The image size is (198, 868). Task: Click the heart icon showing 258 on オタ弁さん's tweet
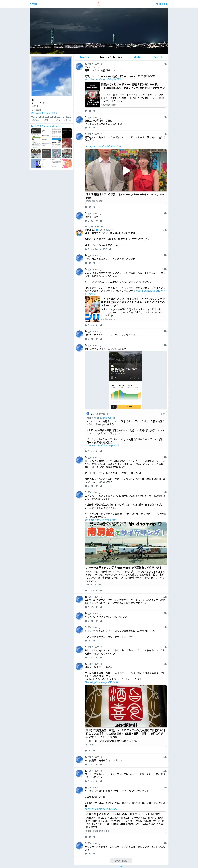click(x=101, y=249)
